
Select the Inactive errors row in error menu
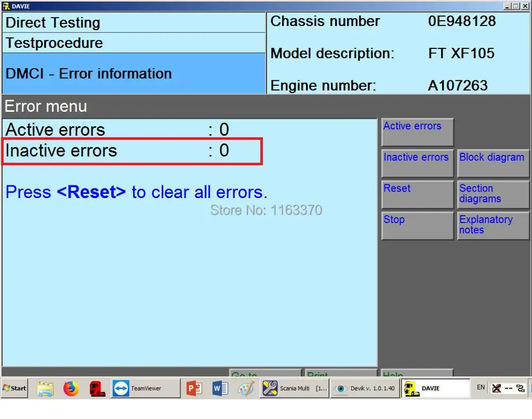[132, 151]
